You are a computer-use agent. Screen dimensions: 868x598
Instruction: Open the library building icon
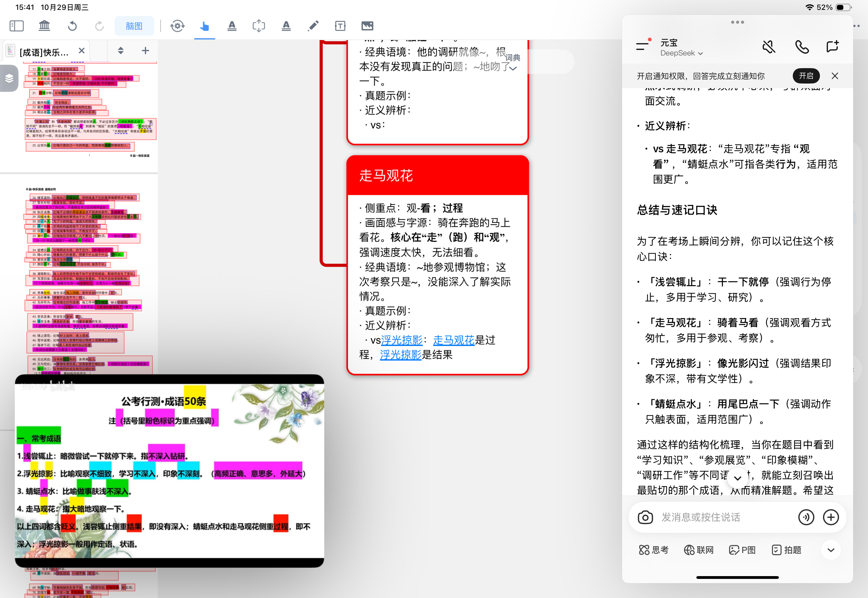click(x=44, y=26)
